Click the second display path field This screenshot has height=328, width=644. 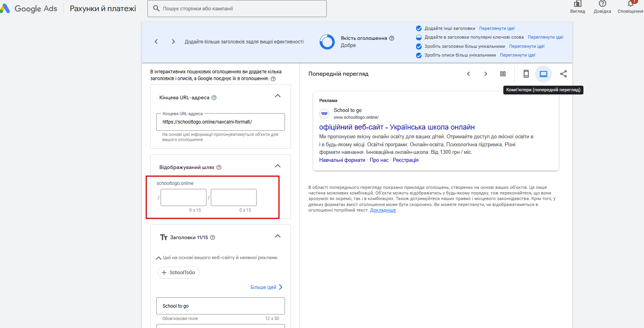coord(234,197)
